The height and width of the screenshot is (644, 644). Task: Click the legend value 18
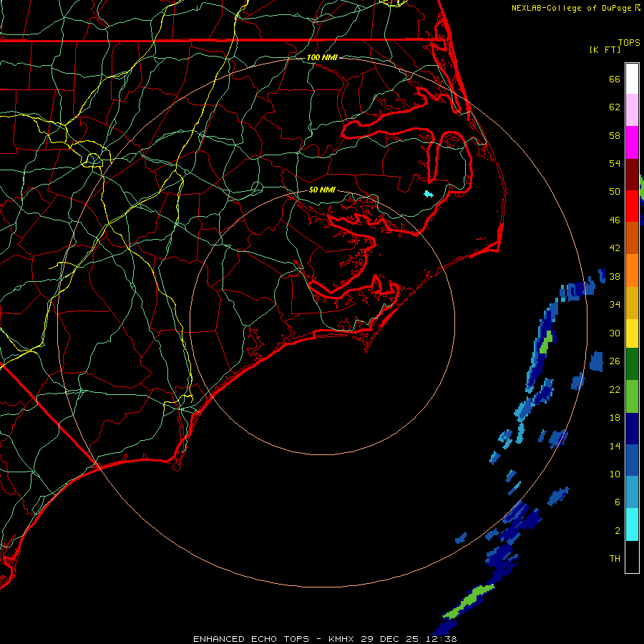615,418
